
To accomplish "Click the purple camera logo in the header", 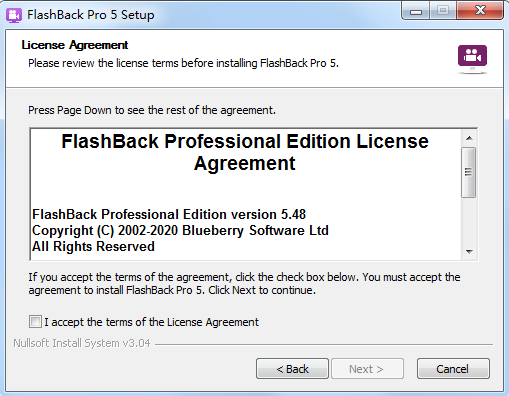I will pyautogui.click(x=472, y=59).
